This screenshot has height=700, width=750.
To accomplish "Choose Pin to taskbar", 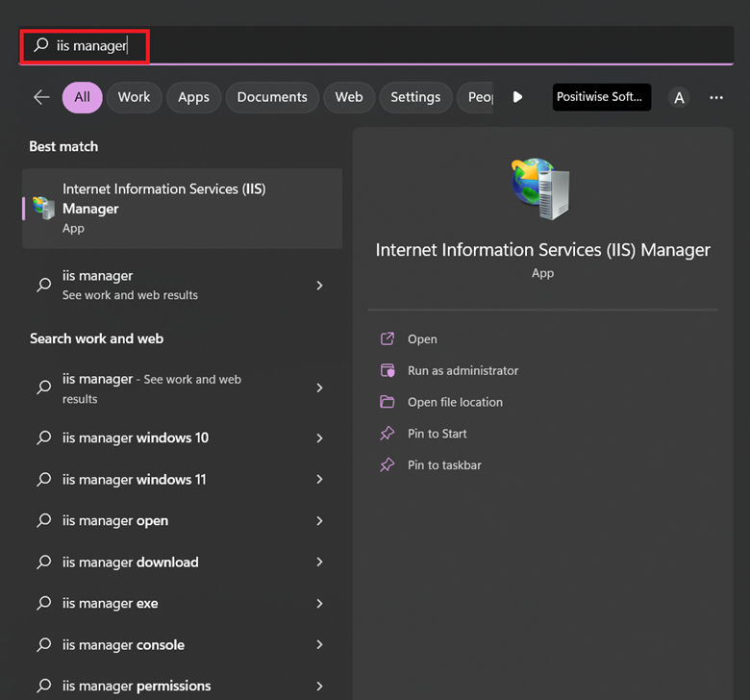I will point(444,465).
